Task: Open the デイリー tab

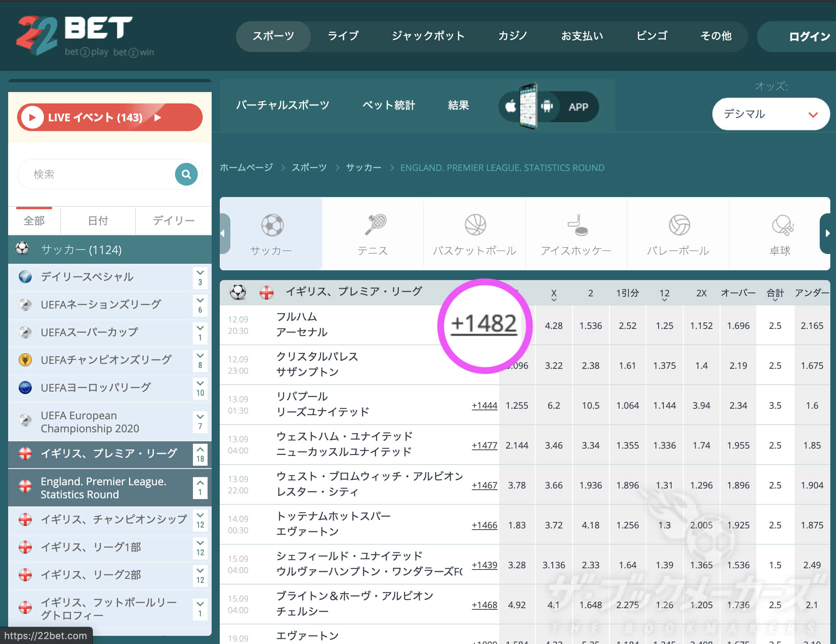Action: (173, 221)
